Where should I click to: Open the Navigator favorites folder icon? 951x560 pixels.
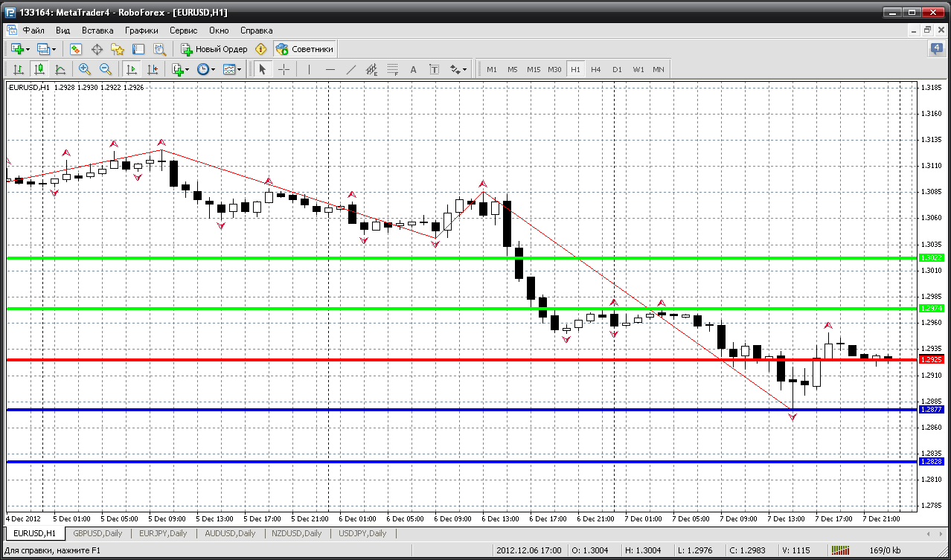118,49
